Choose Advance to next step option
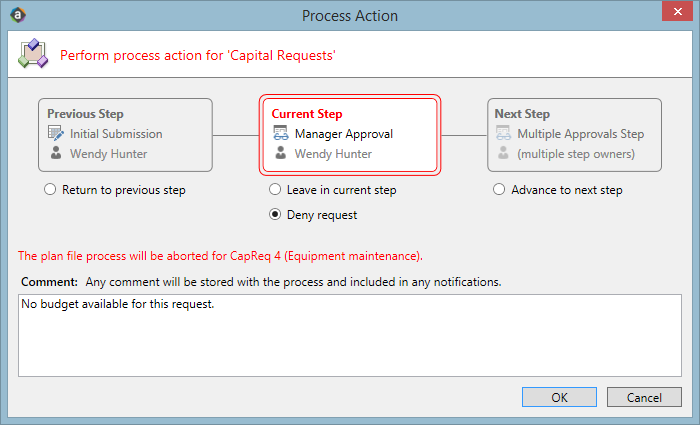 coord(499,189)
